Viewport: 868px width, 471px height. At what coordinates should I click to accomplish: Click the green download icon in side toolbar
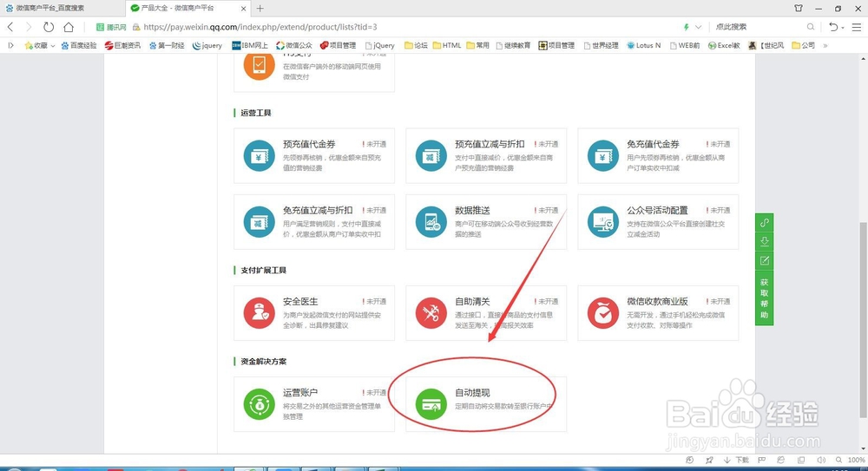(x=765, y=241)
